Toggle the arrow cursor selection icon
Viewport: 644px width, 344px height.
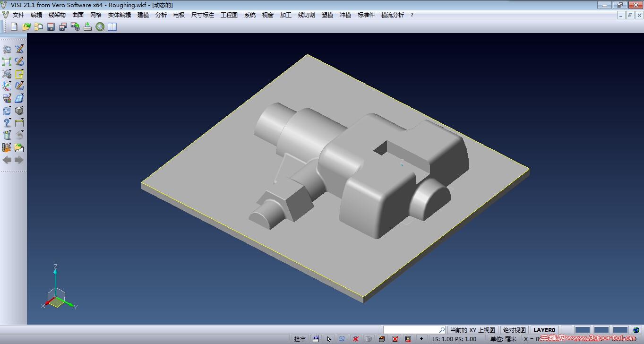[x=329, y=339]
